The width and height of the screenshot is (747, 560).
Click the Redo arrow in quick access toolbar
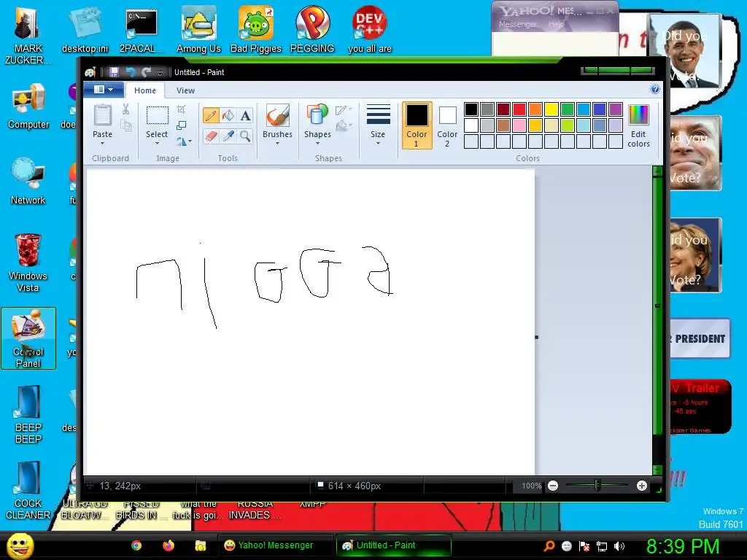(x=146, y=72)
